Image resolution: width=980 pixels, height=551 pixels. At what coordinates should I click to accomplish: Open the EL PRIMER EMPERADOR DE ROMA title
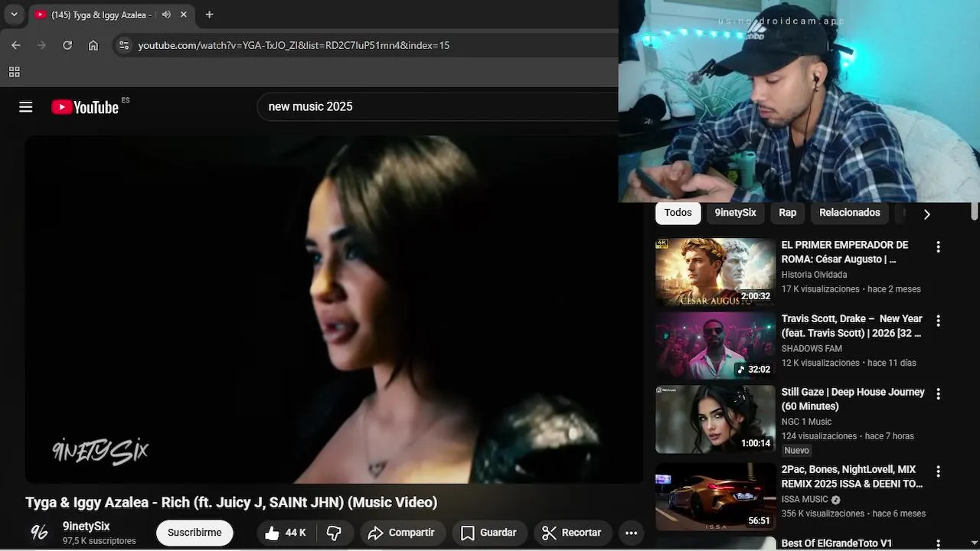[845, 252]
